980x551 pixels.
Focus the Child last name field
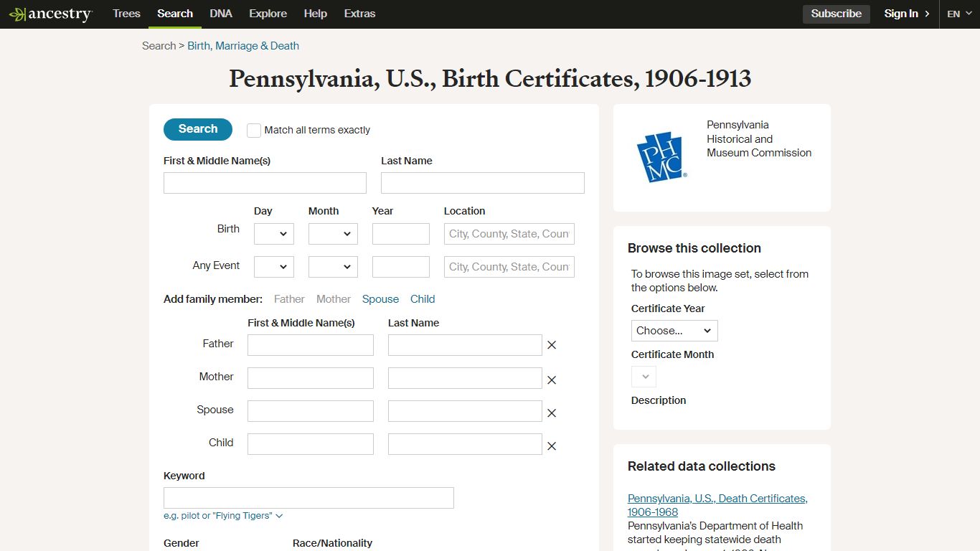(465, 444)
